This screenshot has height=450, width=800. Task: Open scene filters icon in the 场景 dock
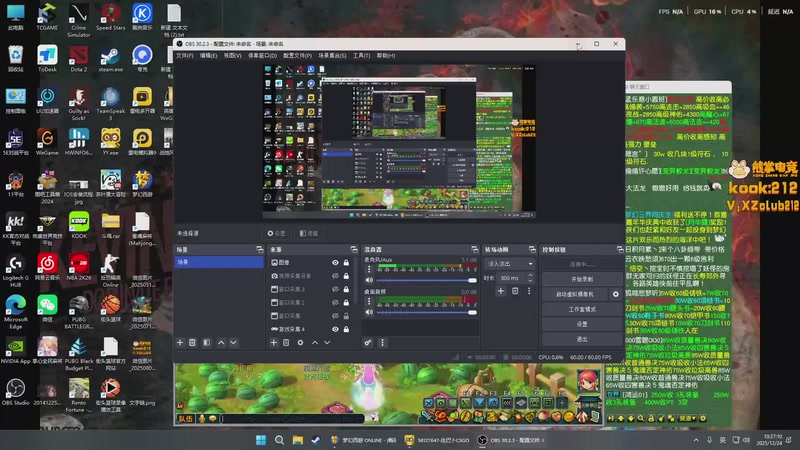coord(207,342)
